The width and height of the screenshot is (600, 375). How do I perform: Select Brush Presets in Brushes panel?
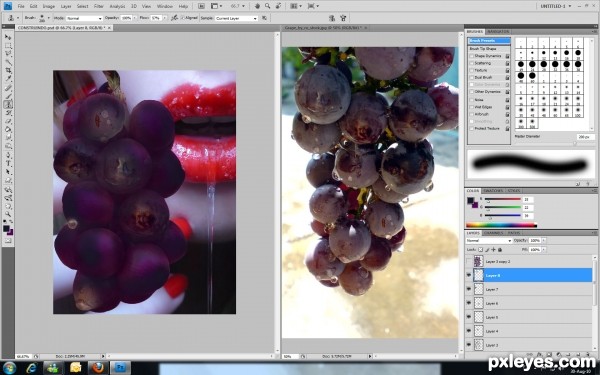489,41
